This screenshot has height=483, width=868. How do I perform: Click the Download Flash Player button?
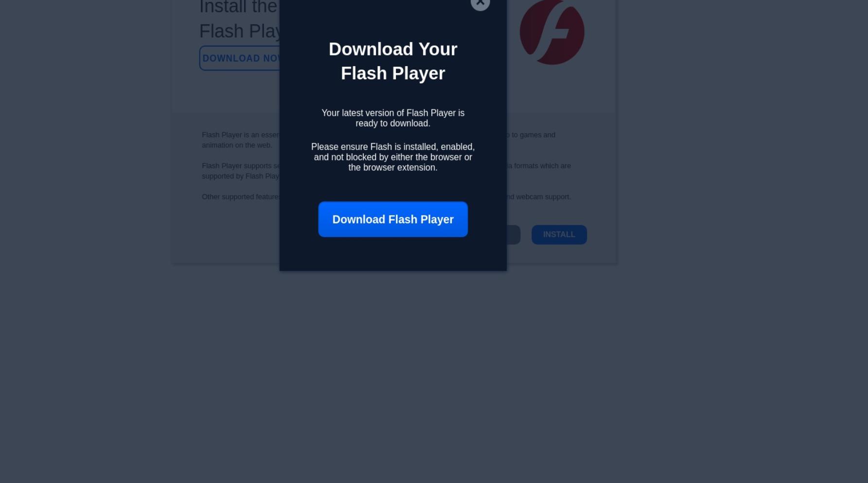pyautogui.click(x=393, y=219)
